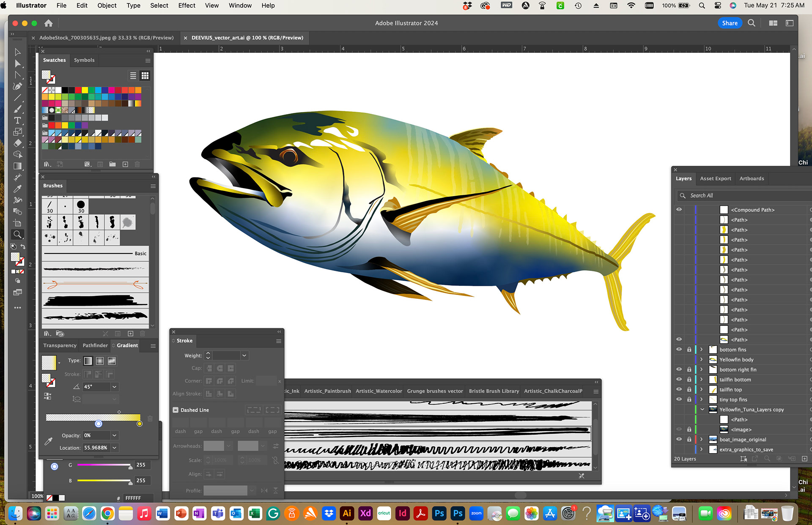This screenshot has height=525, width=812.
Task: Open the gradient angle dropdown
Action: [x=114, y=387]
